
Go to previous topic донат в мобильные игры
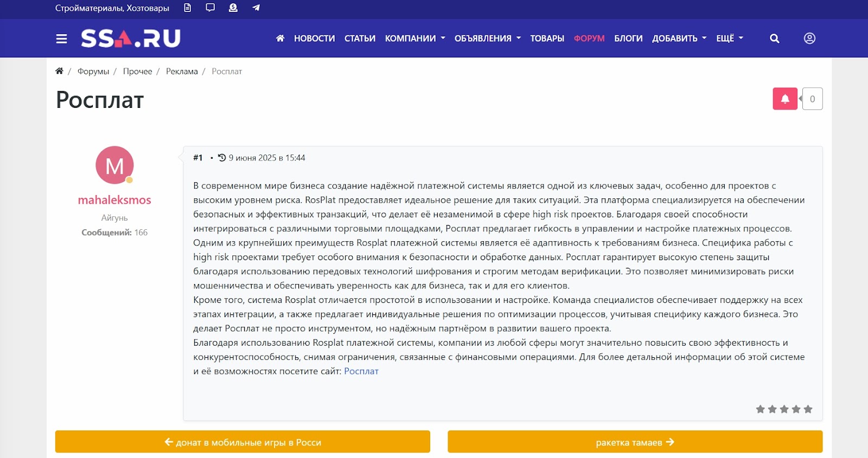pyautogui.click(x=242, y=442)
